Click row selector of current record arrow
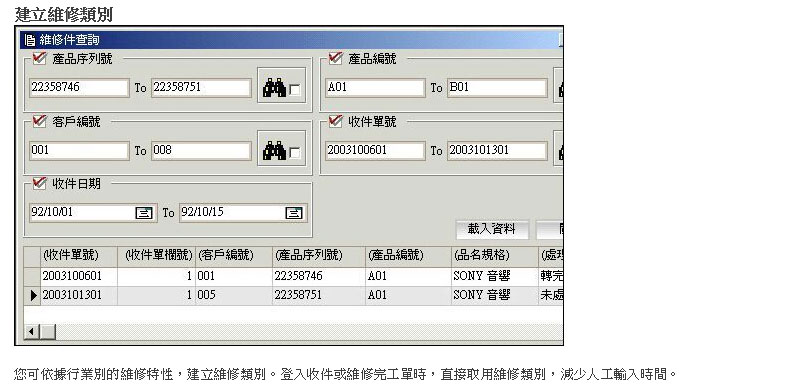 tap(32, 295)
